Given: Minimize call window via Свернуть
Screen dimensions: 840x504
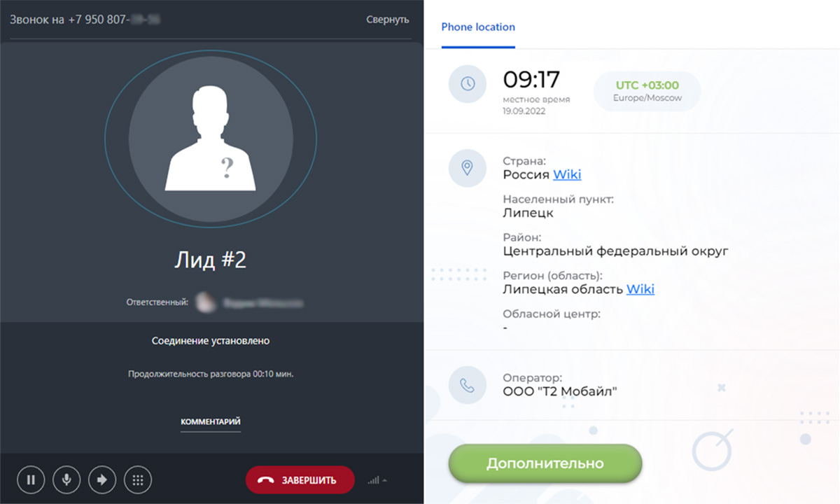Looking at the screenshot, I should [x=387, y=20].
